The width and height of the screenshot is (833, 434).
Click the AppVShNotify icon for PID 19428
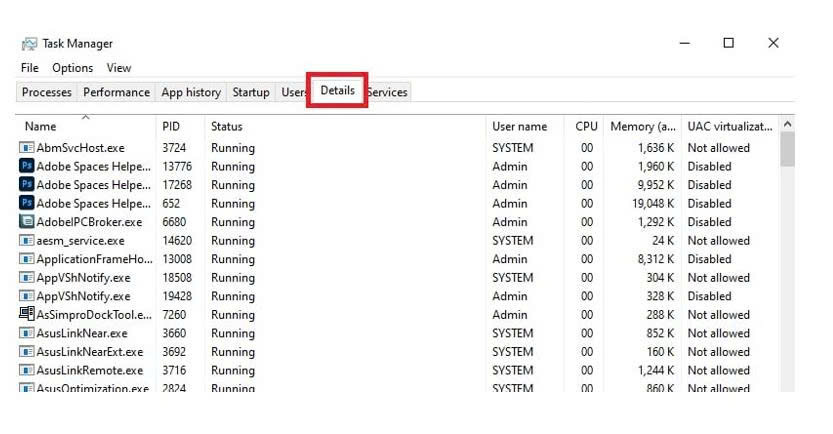[27, 296]
